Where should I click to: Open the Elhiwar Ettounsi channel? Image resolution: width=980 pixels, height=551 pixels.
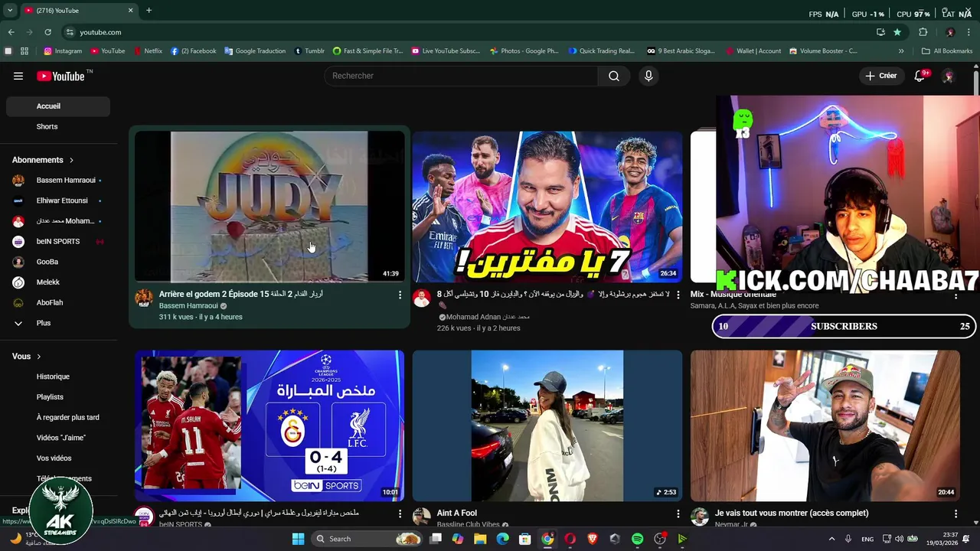[58, 201]
